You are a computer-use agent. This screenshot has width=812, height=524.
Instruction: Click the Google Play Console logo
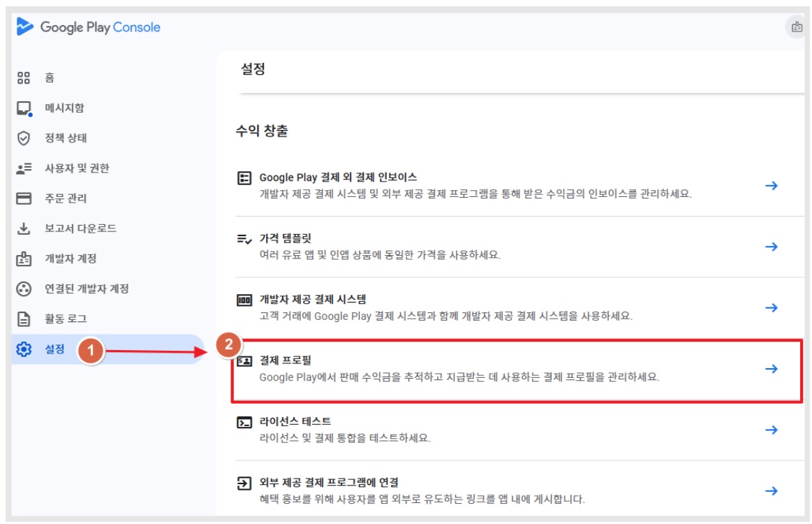click(89, 27)
